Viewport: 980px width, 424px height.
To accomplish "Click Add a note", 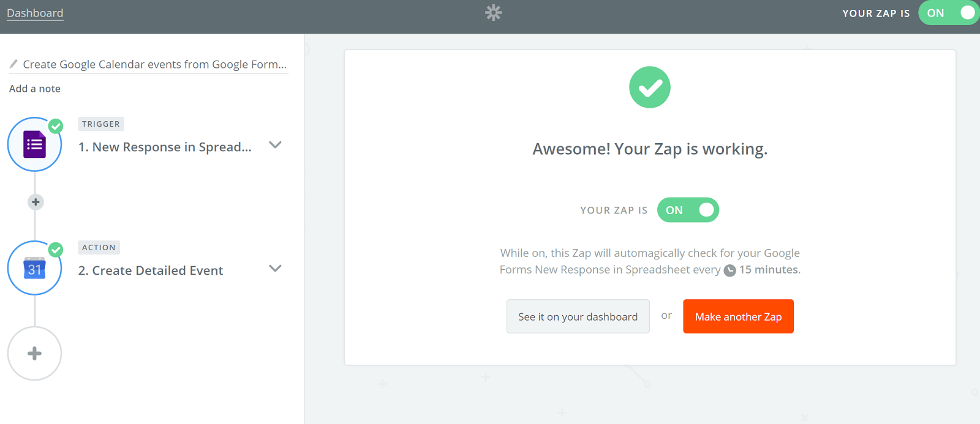I will 35,89.
